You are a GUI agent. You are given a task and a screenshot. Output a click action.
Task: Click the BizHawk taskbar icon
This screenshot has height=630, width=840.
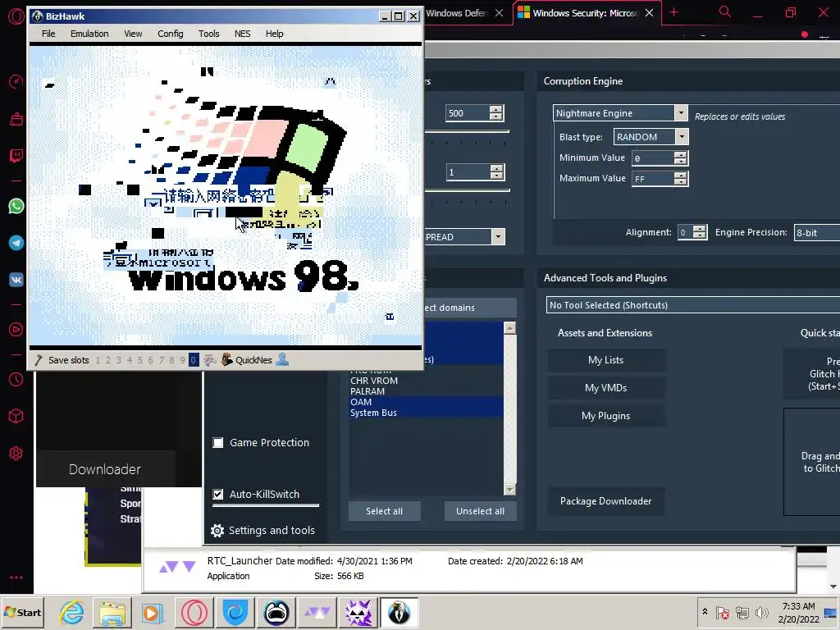click(x=399, y=612)
